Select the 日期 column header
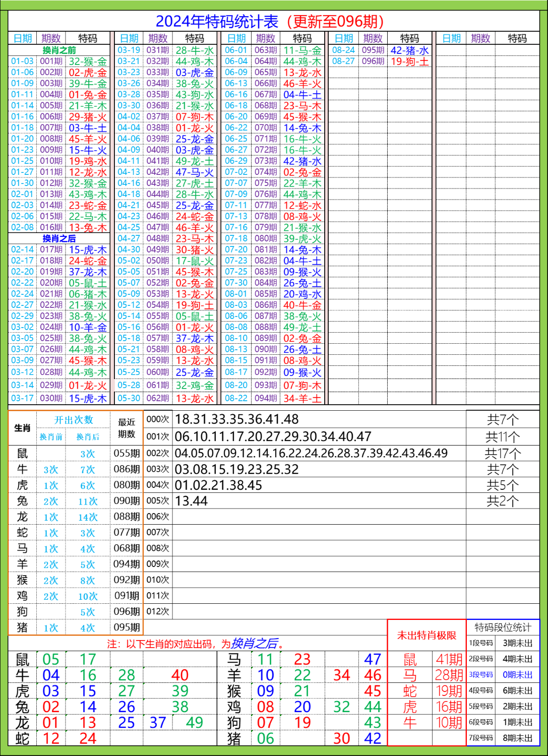Image resolution: width=548 pixels, height=756 pixels. [23, 37]
